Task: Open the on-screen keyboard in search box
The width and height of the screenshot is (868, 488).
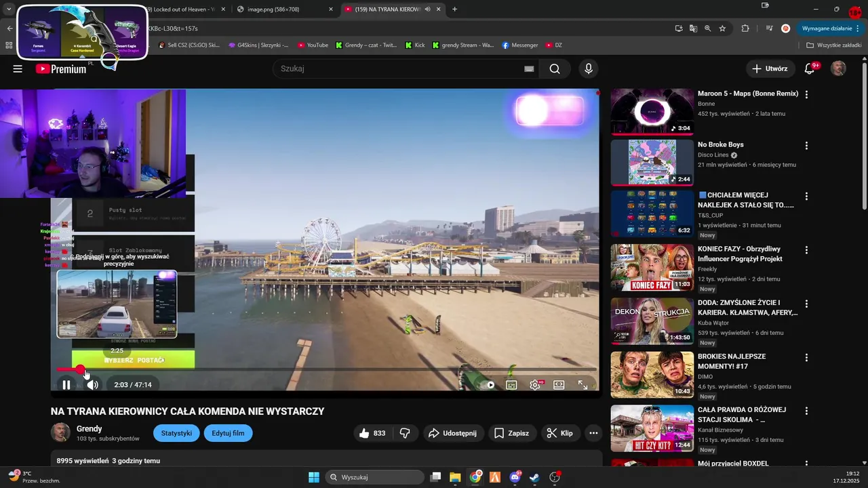Action: coord(529,68)
